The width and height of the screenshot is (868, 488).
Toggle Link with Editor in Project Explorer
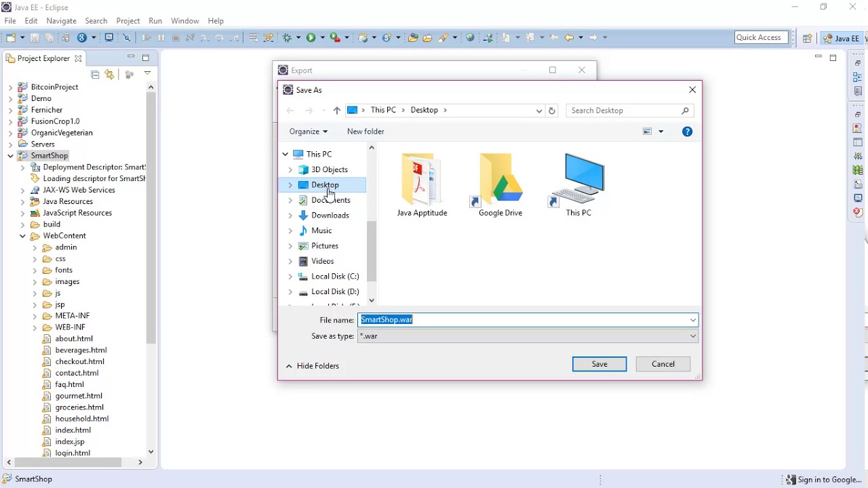109,75
